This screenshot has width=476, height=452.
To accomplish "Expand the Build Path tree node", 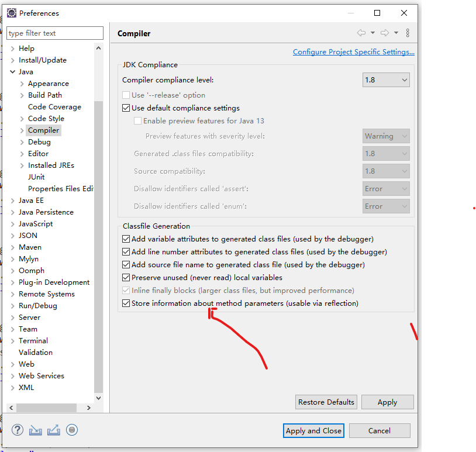I will click(22, 95).
